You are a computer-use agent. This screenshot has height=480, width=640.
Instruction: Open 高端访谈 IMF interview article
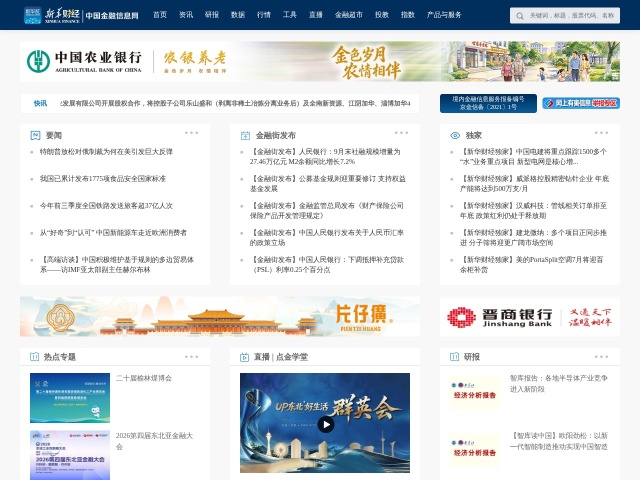click(x=117, y=264)
